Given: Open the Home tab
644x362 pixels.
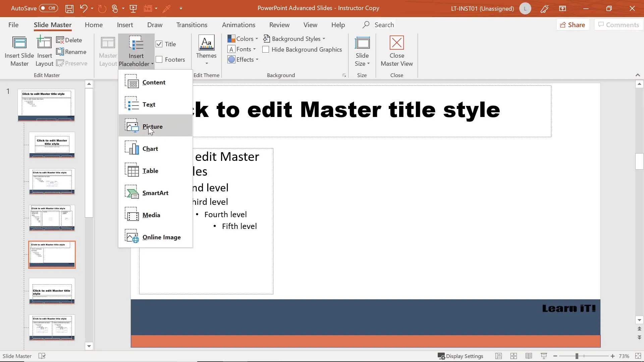Looking at the screenshot, I should (x=94, y=25).
